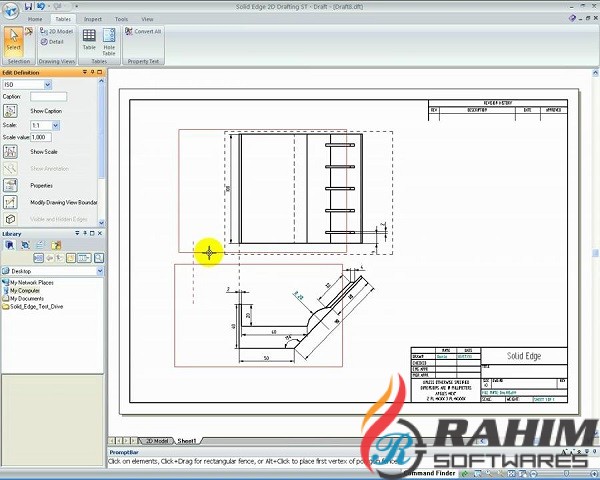Image resolution: width=600 pixels, height=480 pixels.
Task: Switch to the View ribbon tab
Action: point(147,19)
